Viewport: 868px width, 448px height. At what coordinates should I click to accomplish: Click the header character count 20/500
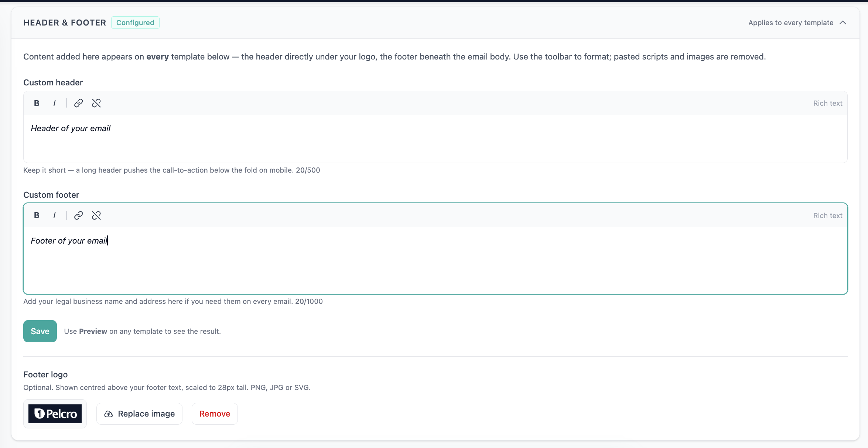pyautogui.click(x=308, y=170)
